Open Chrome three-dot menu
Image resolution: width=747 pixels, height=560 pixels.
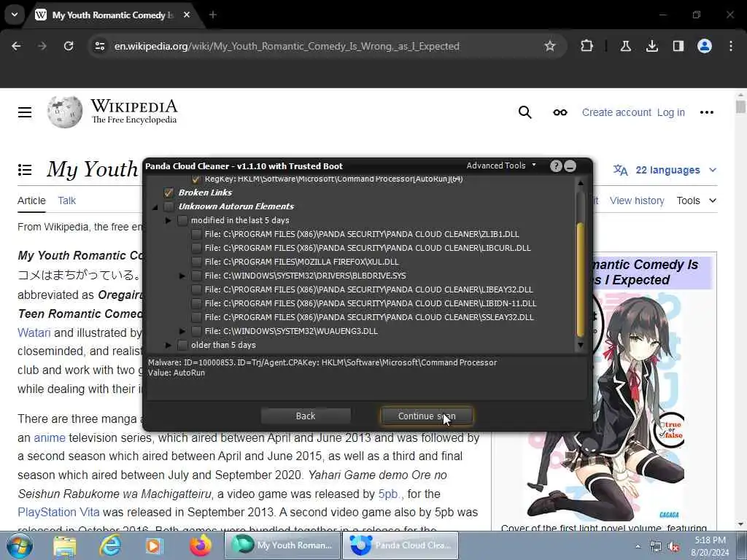(x=731, y=46)
